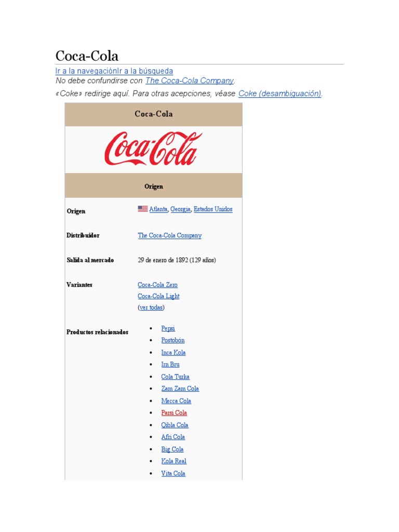Click the Coca-Cola logo image
The height and width of the screenshot is (532, 399).
153,149
